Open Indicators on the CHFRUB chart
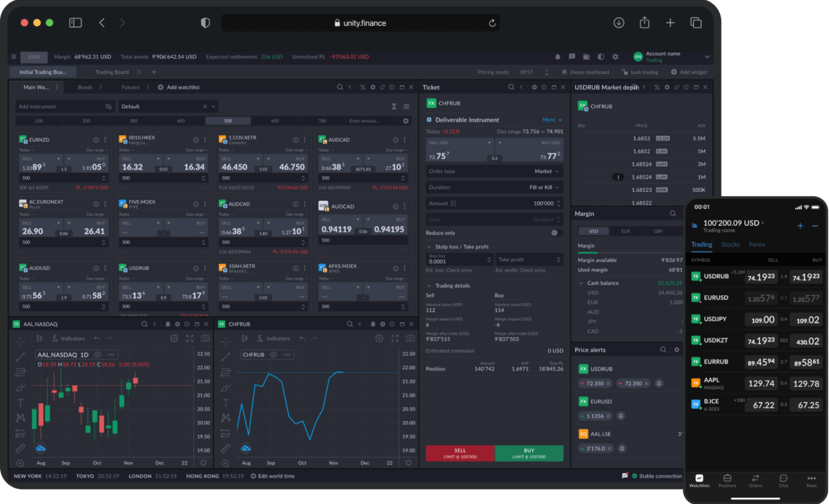Image resolution: width=829 pixels, height=504 pixels. (x=273, y=338)
